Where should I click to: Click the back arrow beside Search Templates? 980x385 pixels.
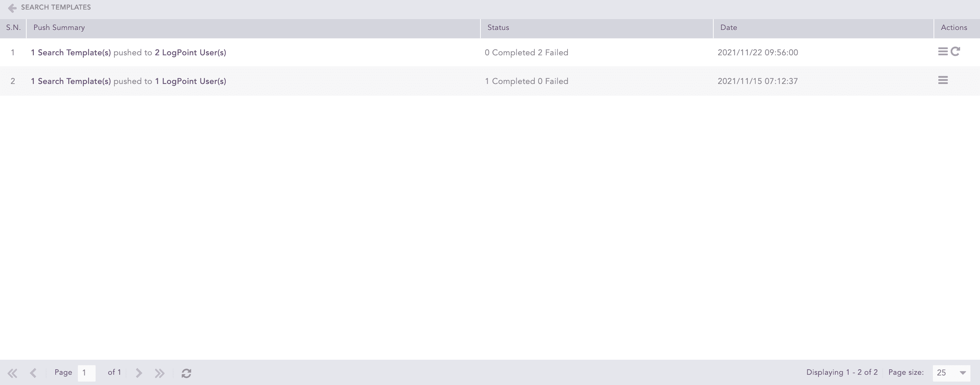[12, 8]
